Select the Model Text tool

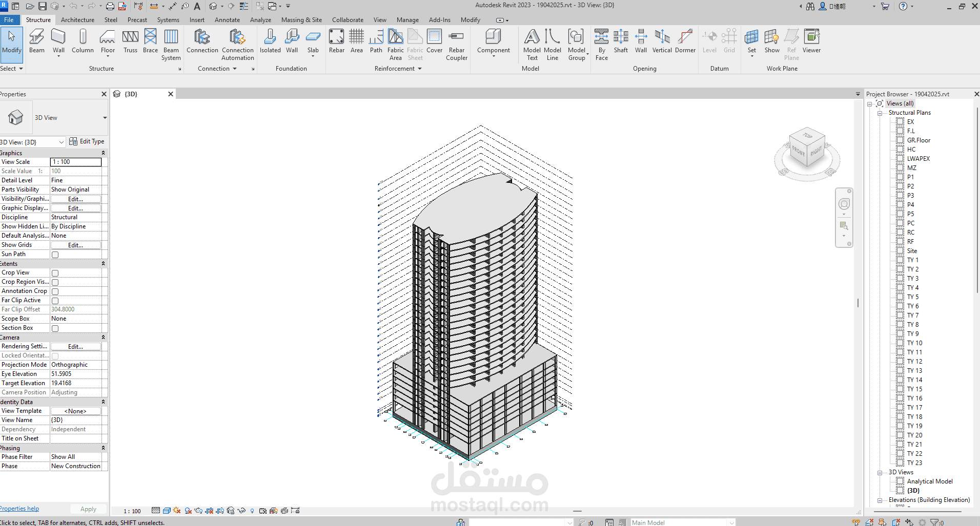point(532,45)
